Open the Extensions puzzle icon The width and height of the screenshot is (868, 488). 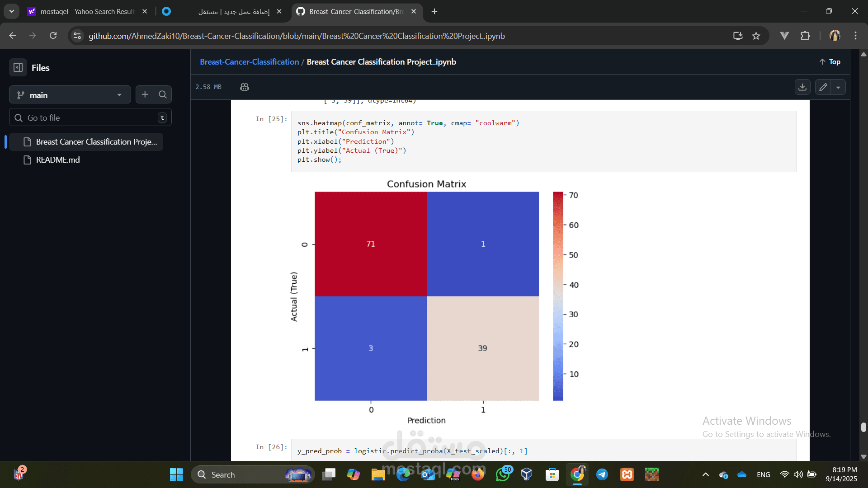[805, 36]
